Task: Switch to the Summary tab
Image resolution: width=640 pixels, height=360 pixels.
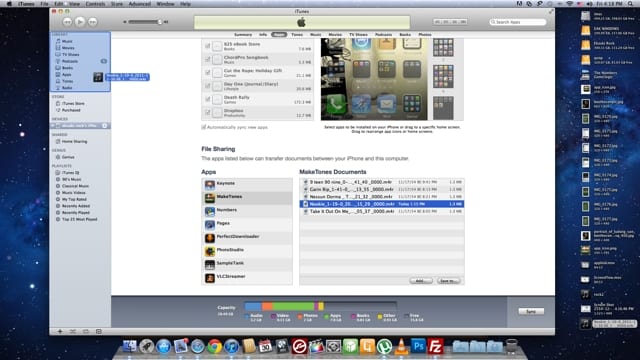Action: pyautogui.click(x=243, y=35)
